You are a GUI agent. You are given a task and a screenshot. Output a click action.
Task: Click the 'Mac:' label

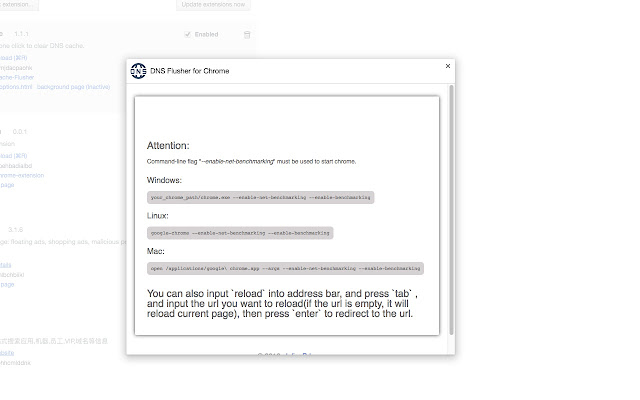pos(156,251)
